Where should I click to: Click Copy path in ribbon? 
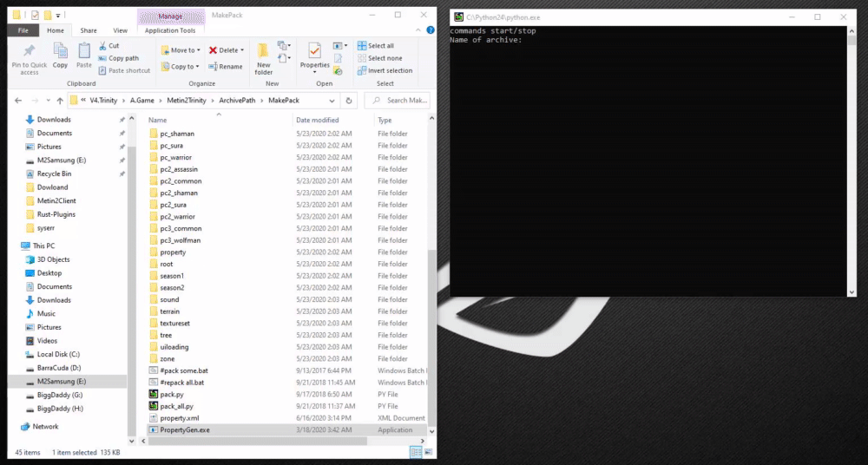[118, 58]
